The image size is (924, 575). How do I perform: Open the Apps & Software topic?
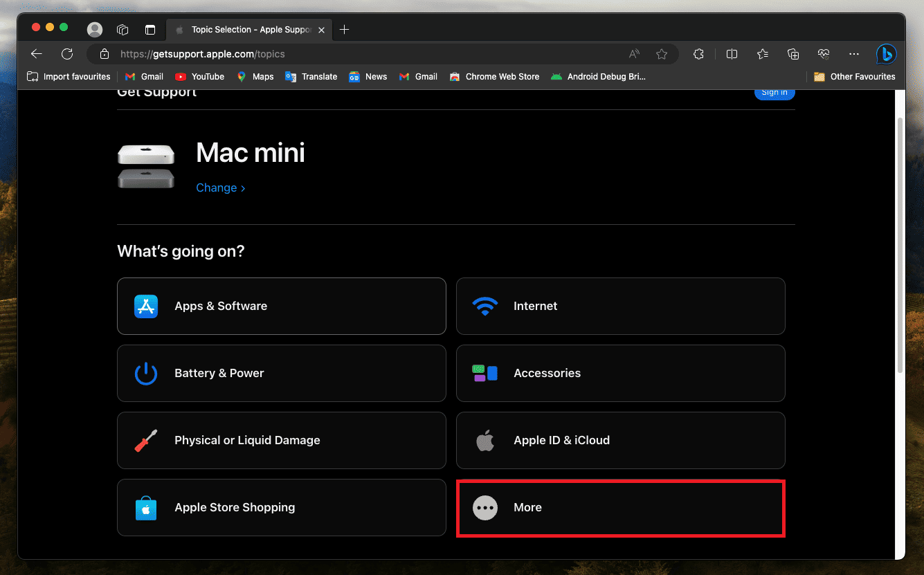(x=282, y=306)
